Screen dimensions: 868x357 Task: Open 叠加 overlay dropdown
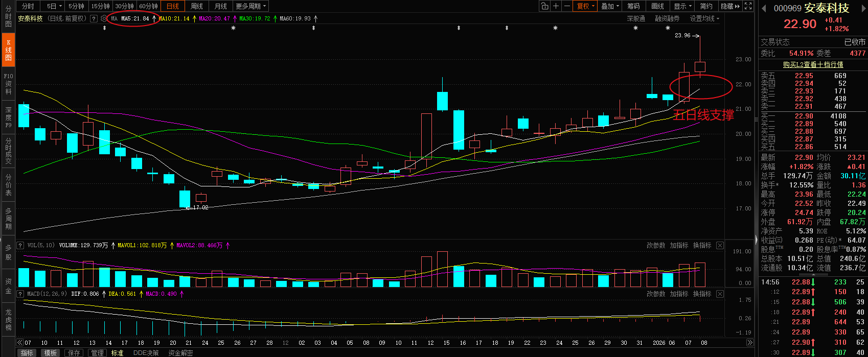click(x=610, y=6)
